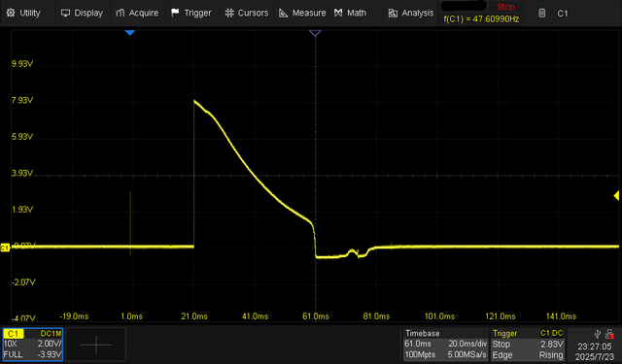Click the FULL bandwidth label

pos(13,354)
